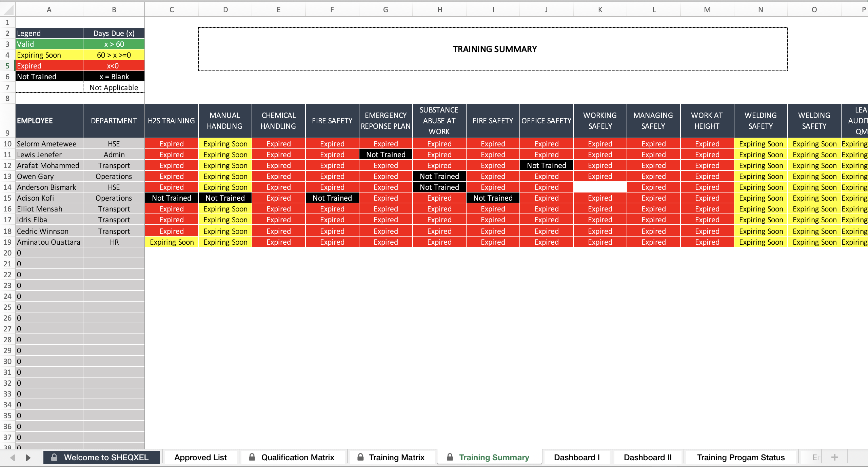868x467 pixels.
Task: Click Adison Kofi's Not Trained H2S cell
Action: coord(172,198)
